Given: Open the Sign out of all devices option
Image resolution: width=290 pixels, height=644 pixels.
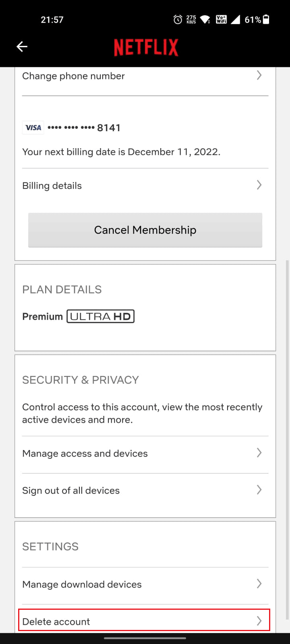Looking at the screenshot, I should coord(259,490).
